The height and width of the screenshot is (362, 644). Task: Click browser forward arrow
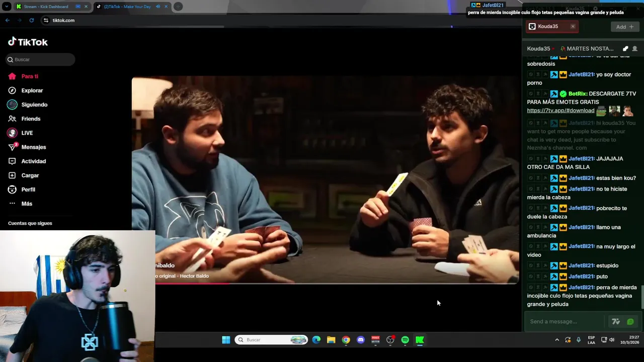click(20, 20)
